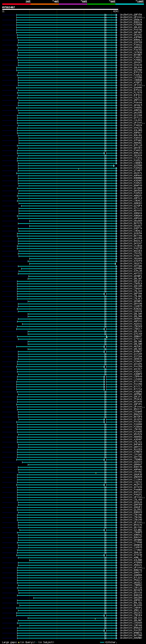Open hit UniRef100_P34922
Screen dimensions: 146x644
131,45
